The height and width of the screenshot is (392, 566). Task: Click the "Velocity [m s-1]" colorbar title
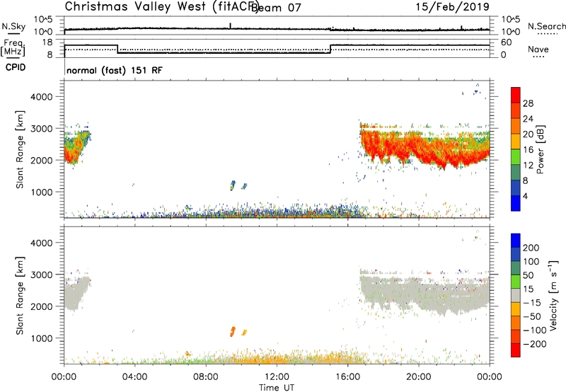point(553,295)
